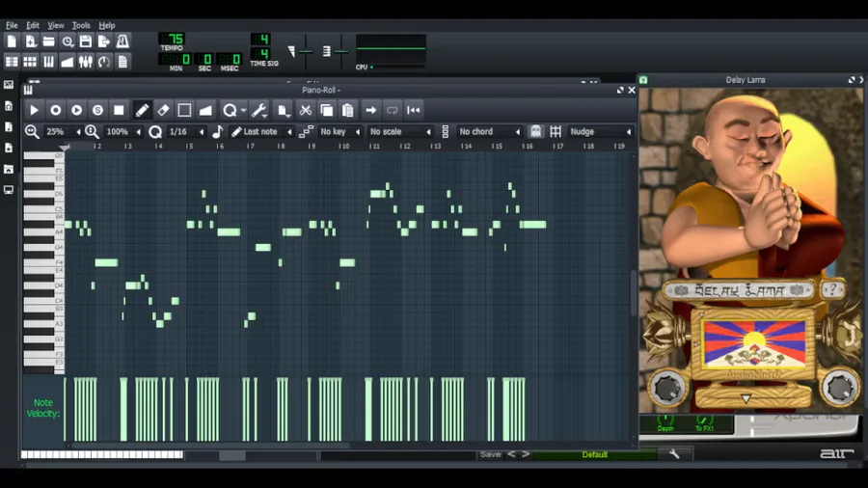Viewport: 868px width, 488px height.
Task: Paste notes from the clipboard in the Piano-Roll
Action: 347,110
